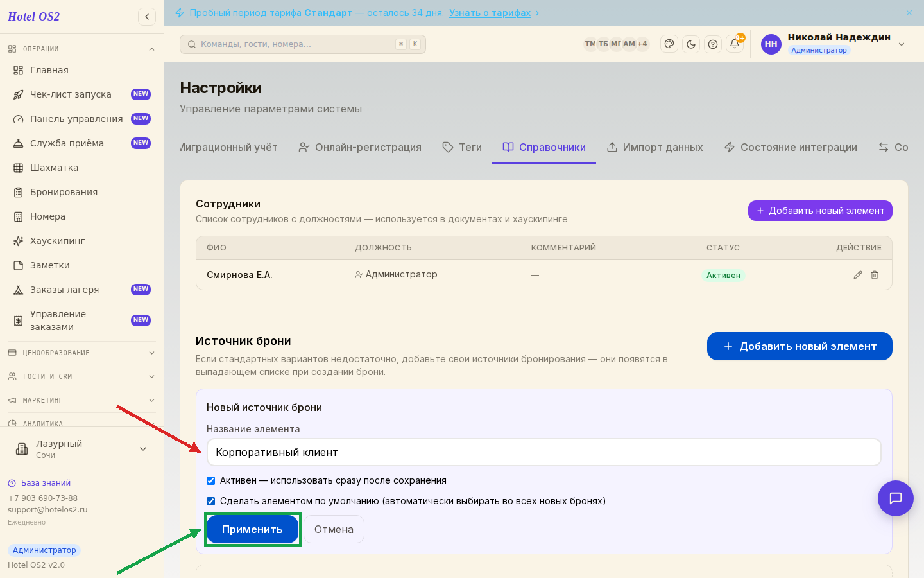Open Заказы лагеря
924x578 pixels.
[82, 290]
